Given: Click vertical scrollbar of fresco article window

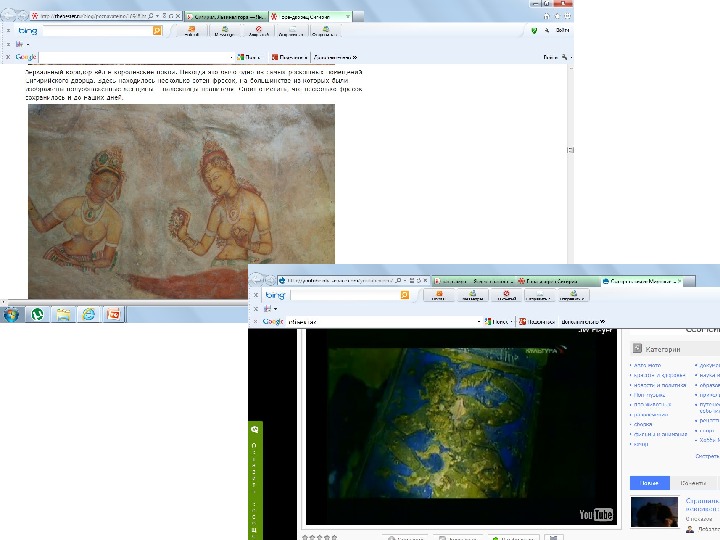Looking at the screenshot, I should pyautogui.click(x=571, y=165).
